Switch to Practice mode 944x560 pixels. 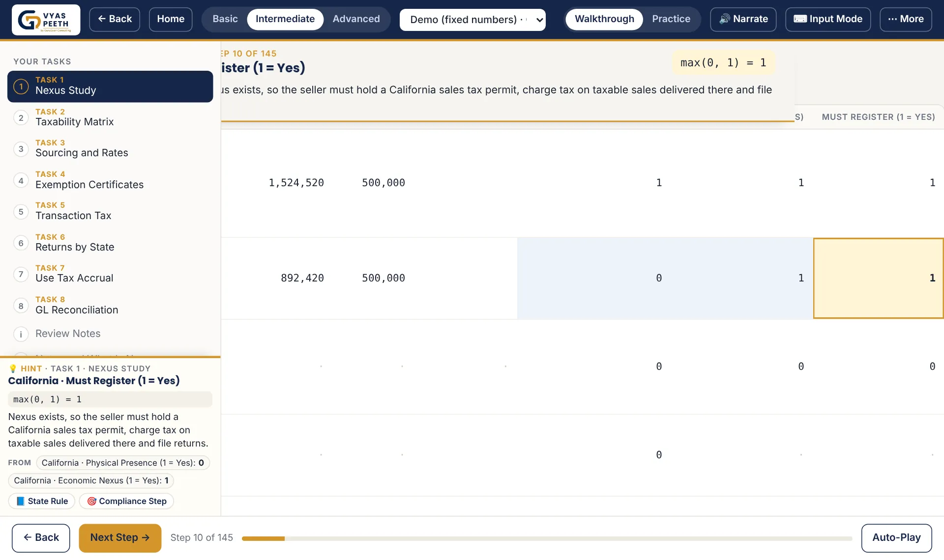click(x=671, y=19)
